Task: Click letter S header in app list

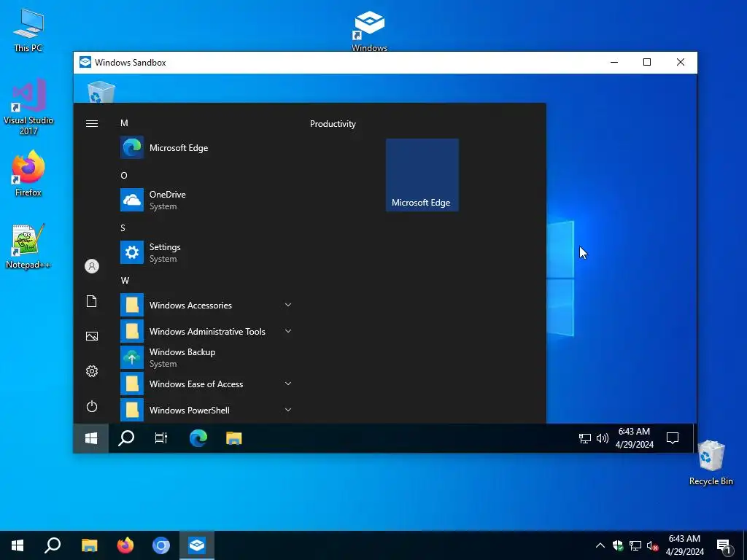Action: (x=123, y=228)
